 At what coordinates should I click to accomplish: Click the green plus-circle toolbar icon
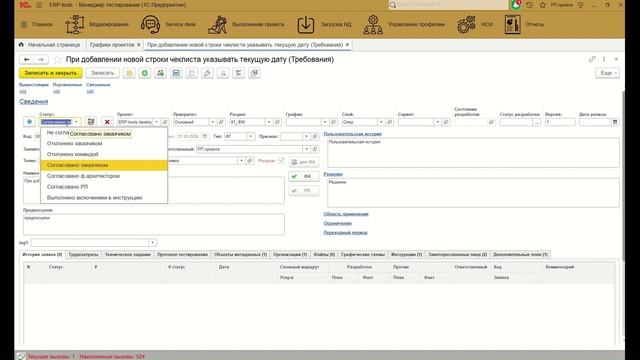(x=145, y=73)
